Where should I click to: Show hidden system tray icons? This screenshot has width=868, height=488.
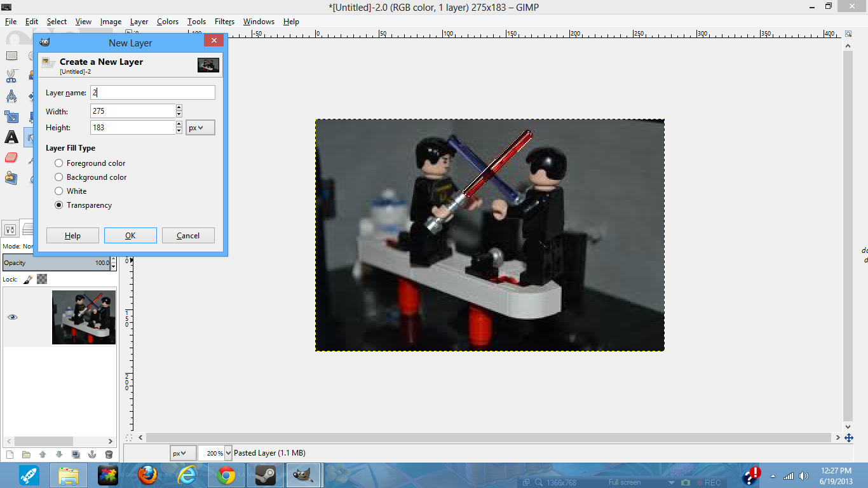click(773, 476)
